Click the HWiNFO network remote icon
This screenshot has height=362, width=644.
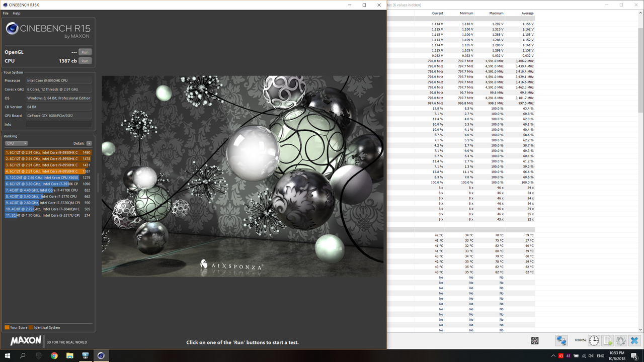point(561,340)
